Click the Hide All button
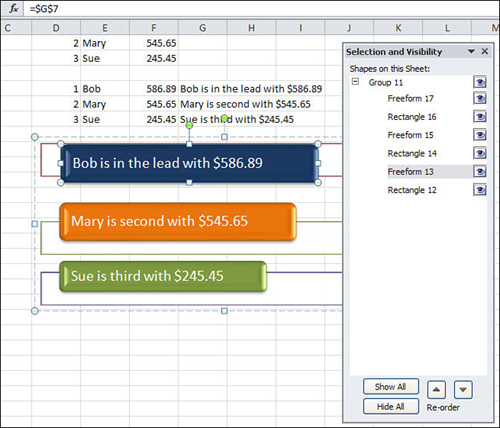500x428 pixels. (x=391, y=407)
